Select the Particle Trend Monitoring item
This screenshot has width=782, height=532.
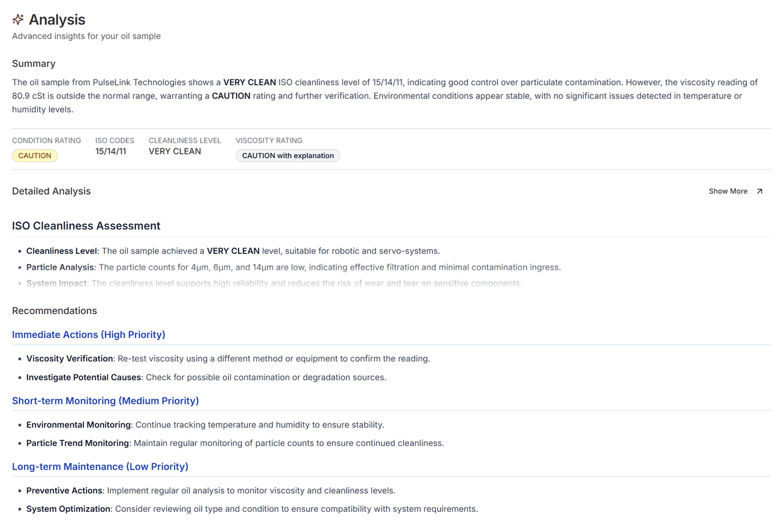[78, 443]
